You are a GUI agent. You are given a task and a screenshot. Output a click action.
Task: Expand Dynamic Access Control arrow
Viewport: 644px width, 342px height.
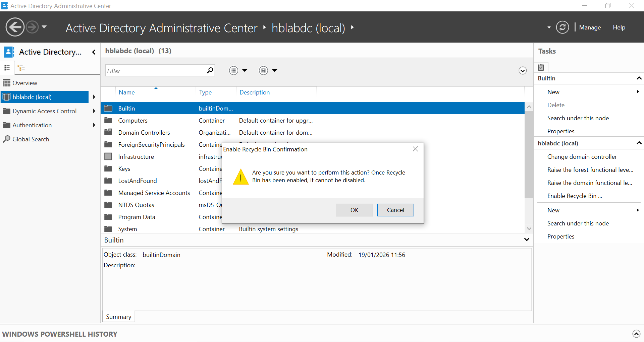tap(94, 111)
